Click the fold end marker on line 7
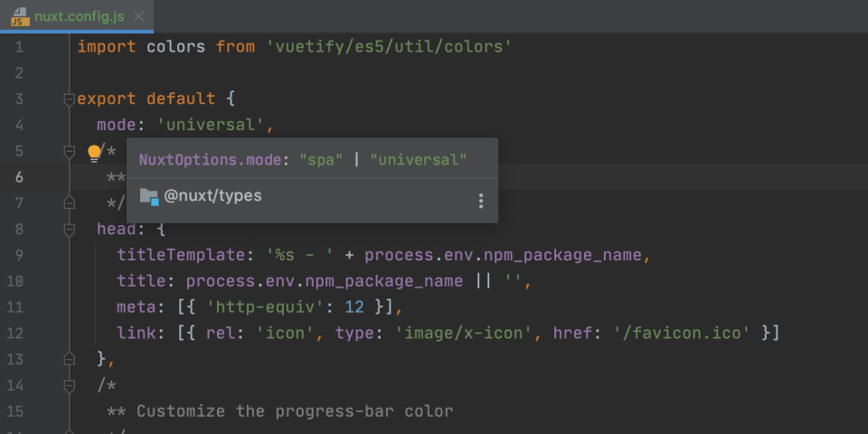The height and width of the screenshot is (434, 868). [x=69, y=203]
